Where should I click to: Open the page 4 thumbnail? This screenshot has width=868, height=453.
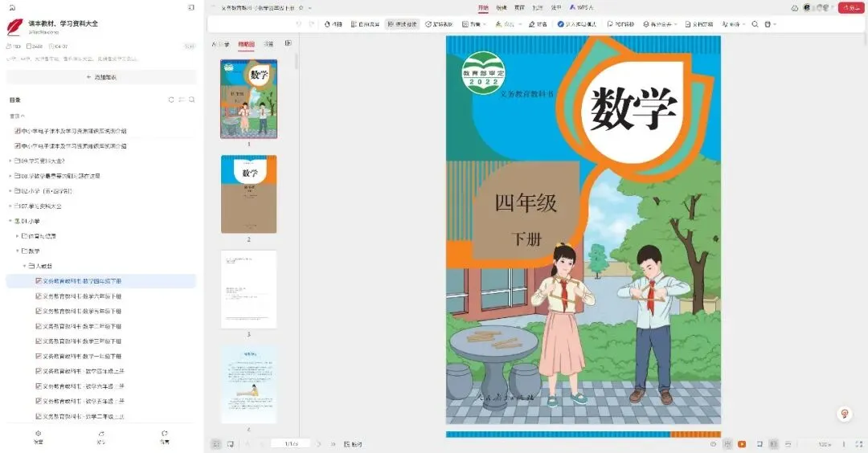pyautogui.click(x=249, y=385)
